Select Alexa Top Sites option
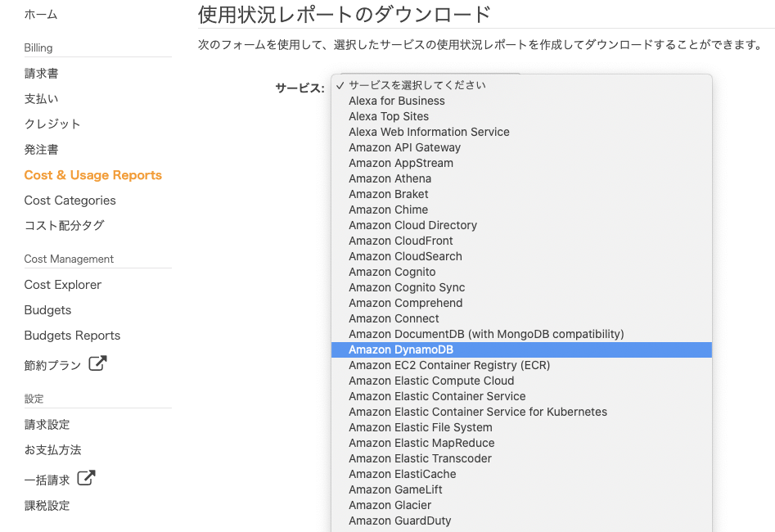Viewport: 775px width, 532px height. pyautogui.click(x=521, y=116)
